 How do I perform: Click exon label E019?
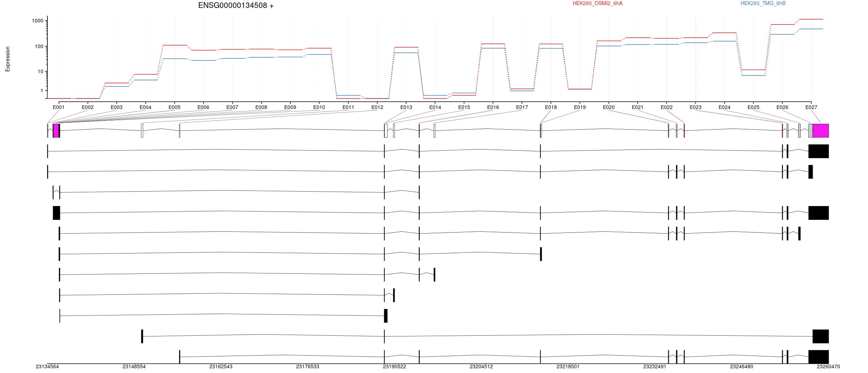(580, 107)
